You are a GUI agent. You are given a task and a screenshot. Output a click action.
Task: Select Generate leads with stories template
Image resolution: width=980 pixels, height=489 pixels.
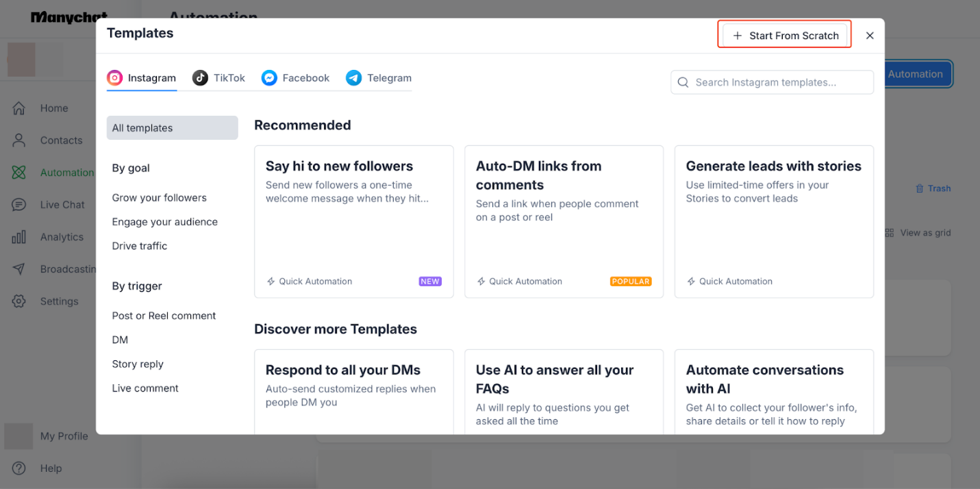(x=774, y=221)
